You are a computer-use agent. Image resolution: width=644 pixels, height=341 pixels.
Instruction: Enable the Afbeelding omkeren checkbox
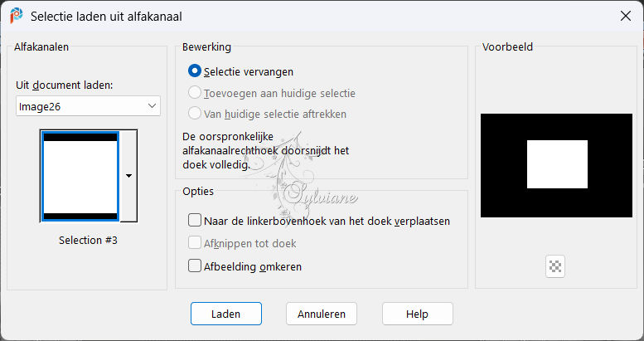pos(195,266)
